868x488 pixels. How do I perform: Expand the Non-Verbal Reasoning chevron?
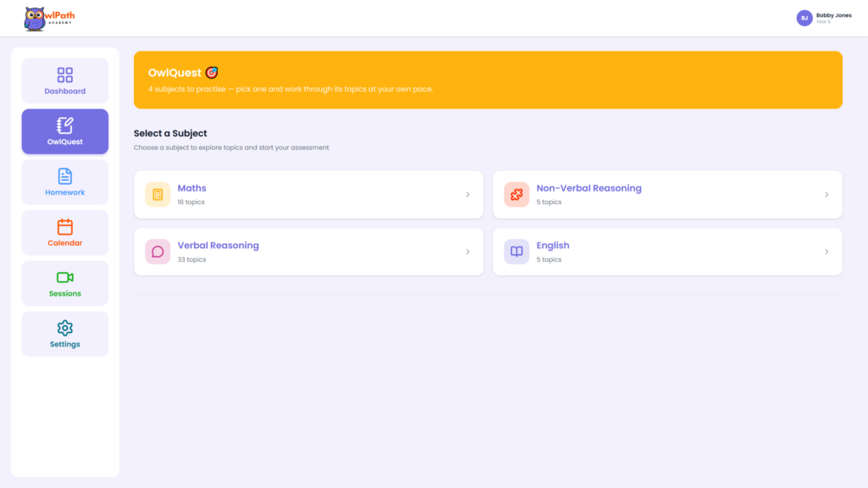[826, 195]
